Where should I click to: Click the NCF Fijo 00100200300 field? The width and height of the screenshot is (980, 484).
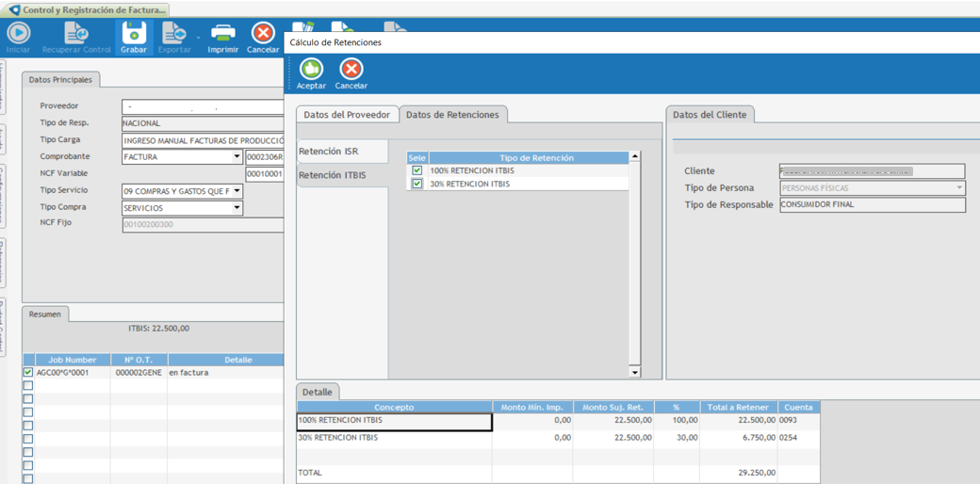203,223
